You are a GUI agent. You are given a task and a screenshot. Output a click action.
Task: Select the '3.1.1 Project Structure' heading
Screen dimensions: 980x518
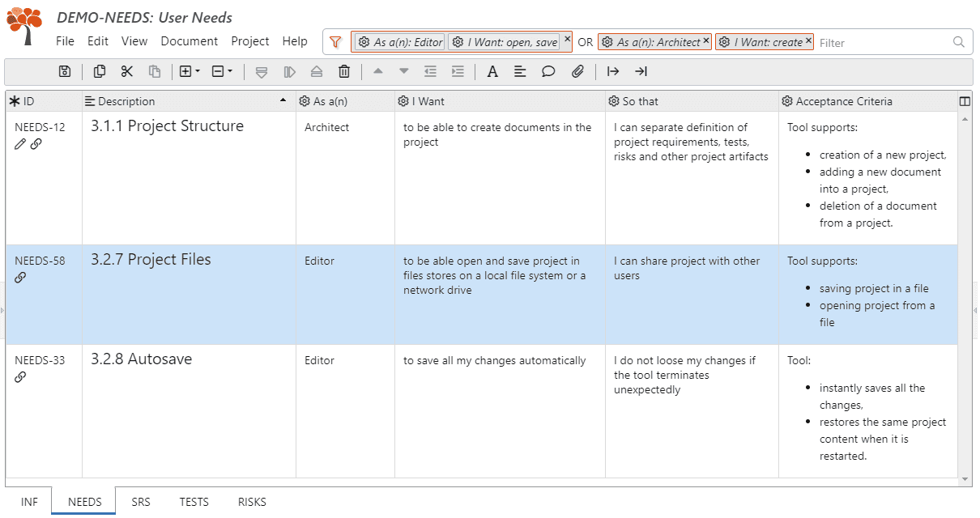[167, 126]
